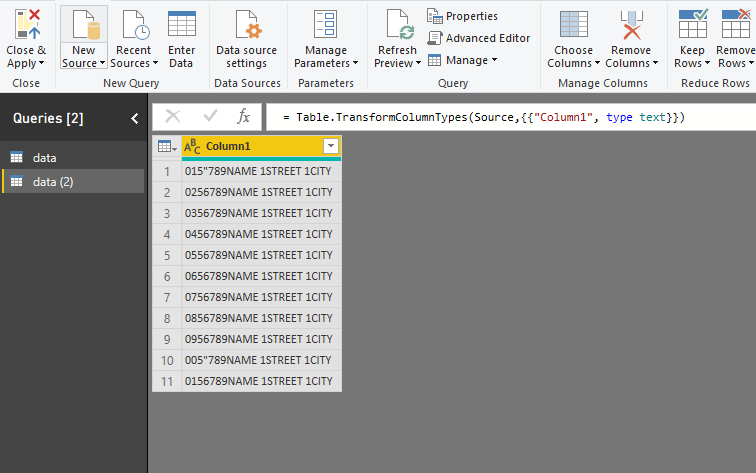Click the Choose Columns icon

tap(574, 24)
